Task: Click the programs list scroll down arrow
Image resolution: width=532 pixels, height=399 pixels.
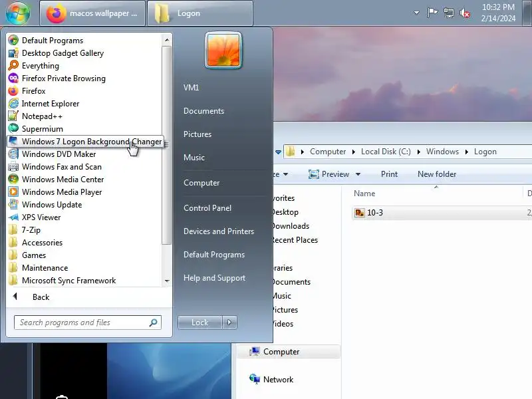Action: point(167,281)
